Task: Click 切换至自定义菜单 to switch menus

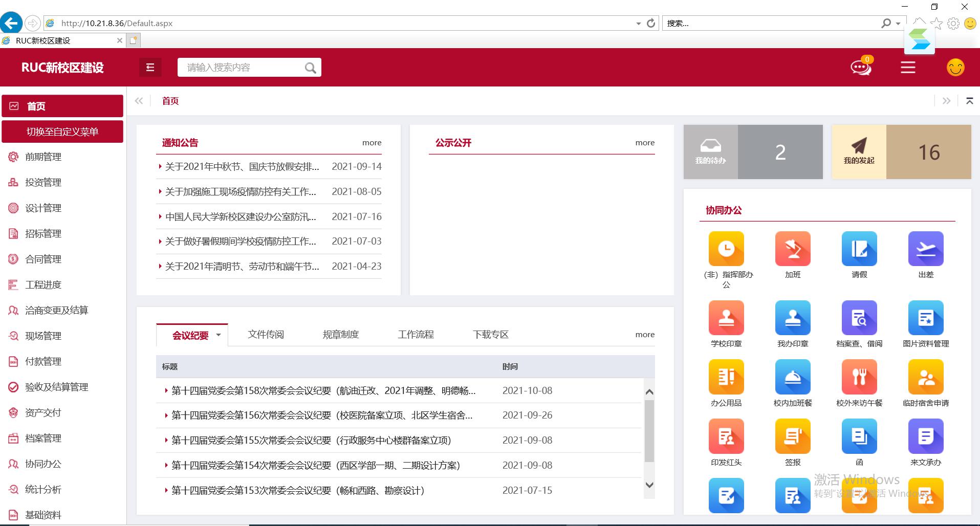Action: coord(62,132)
